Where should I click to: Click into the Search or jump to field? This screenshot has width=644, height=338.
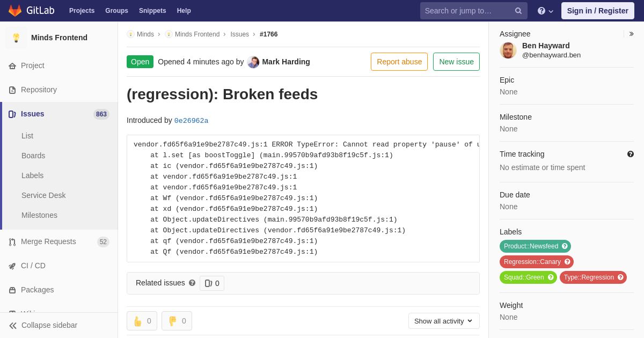pyautogui.click(x=467, y=11)
